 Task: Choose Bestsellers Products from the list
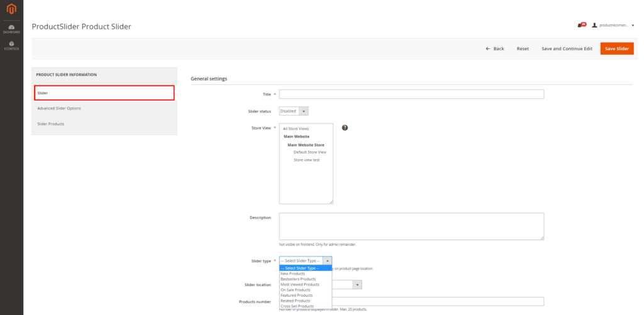tap(298, 279)
